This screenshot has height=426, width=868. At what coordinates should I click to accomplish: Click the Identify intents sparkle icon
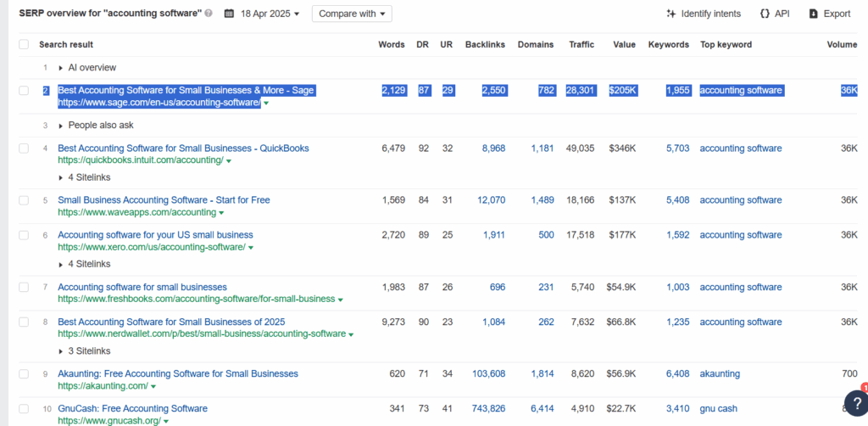(671, 14)
